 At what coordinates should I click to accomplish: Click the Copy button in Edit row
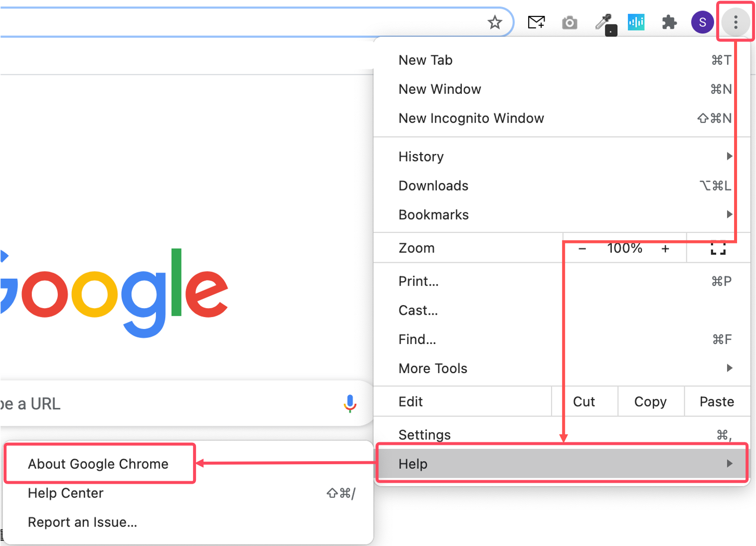(651, 401)
